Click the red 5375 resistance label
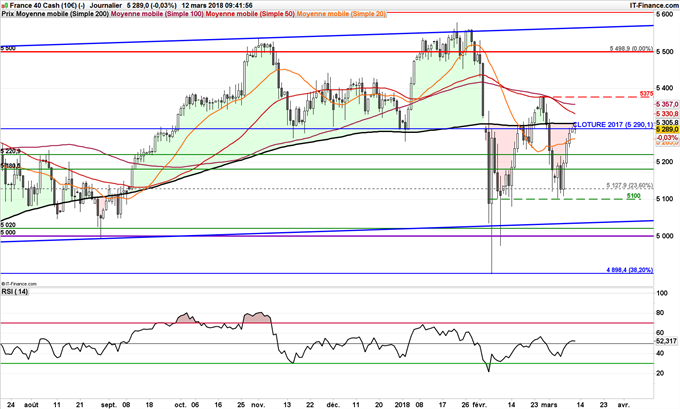The width and height of the screenshot is (680, 409). tap(646, 94)
